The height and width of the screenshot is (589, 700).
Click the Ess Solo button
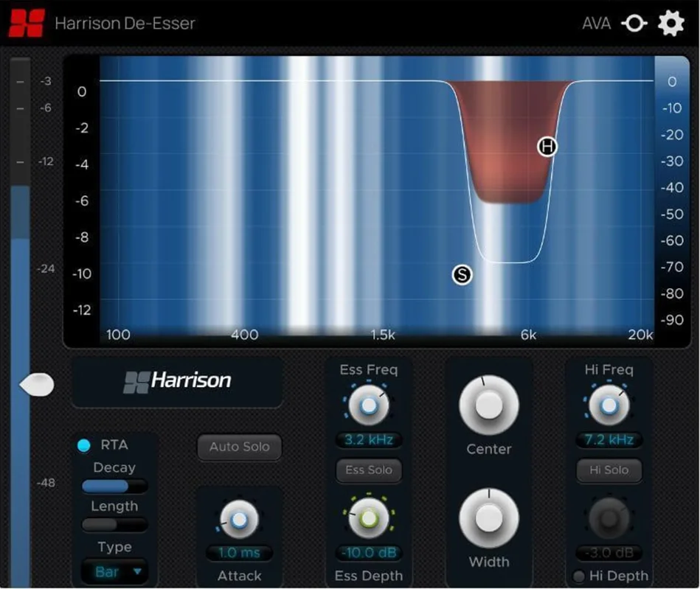tap(369, 470)
